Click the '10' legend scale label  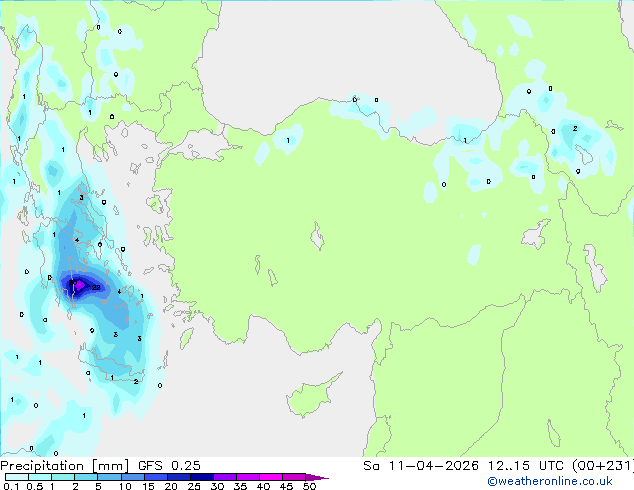pyautogui.click(x=125, y=486)
